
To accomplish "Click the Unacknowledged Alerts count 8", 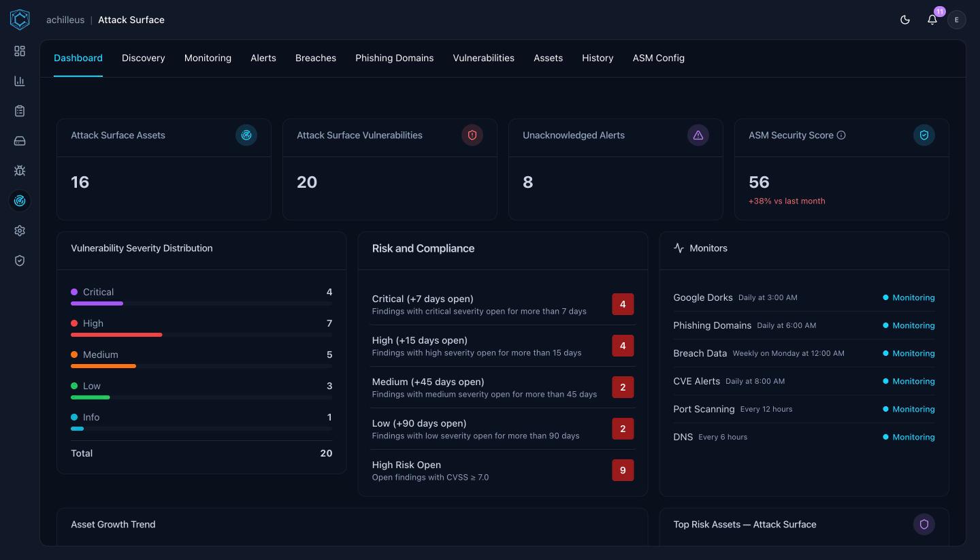I will point(528,182).
